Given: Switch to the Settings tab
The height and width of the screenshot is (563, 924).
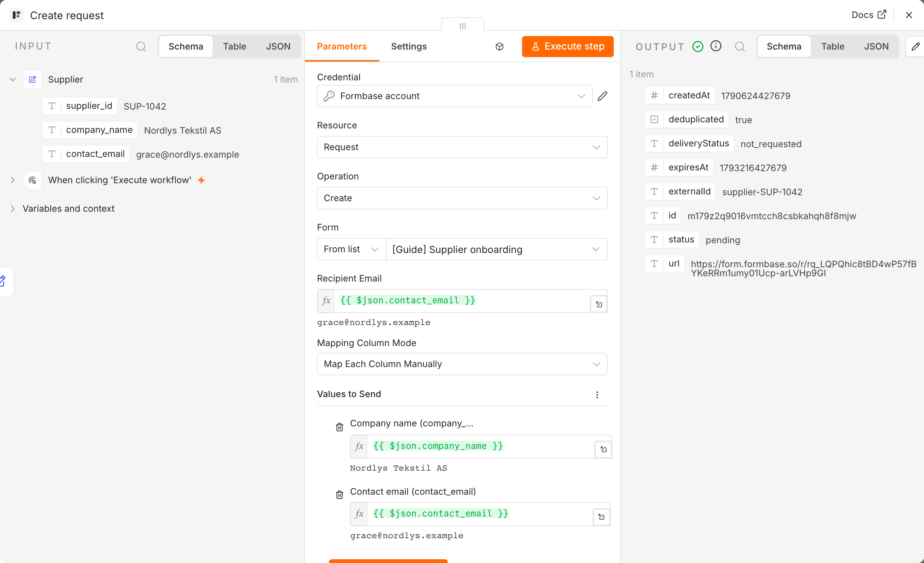Looking at the screenshot, I should 409,47.
